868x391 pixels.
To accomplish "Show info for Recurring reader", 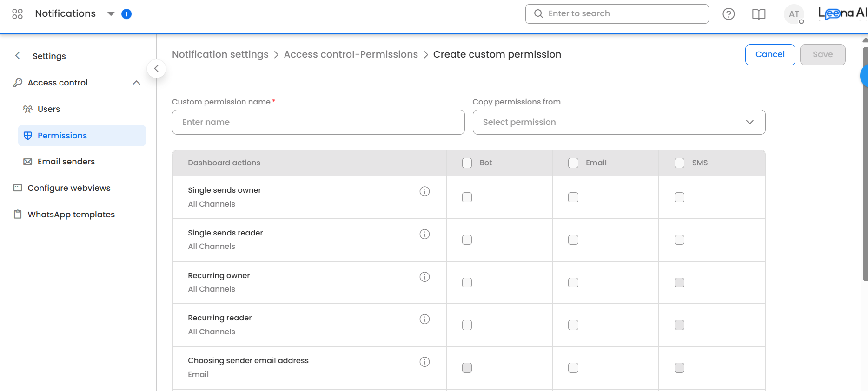I will [424, 319].
